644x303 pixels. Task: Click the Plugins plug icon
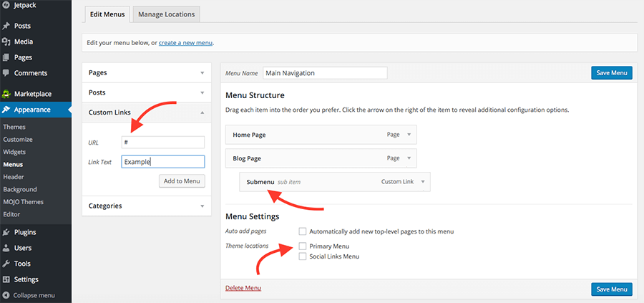6,232
